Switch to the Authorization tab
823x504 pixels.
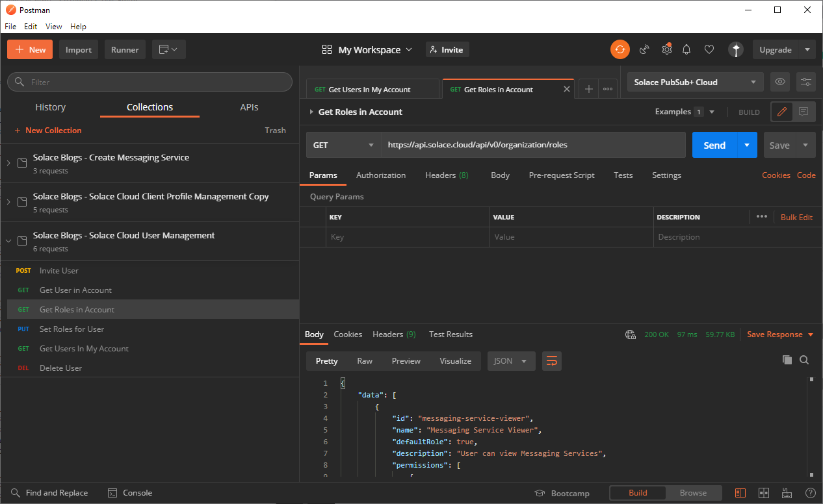pos(381,175)
